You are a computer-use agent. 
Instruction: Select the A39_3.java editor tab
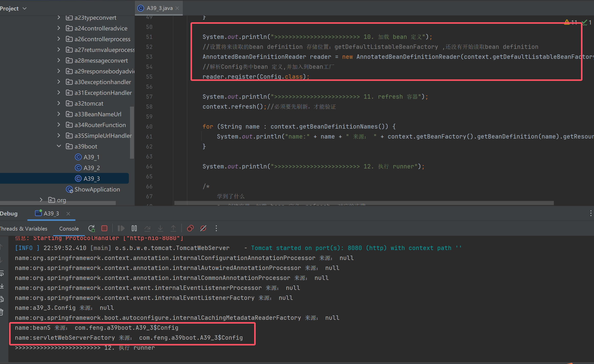tap(159, 8)
